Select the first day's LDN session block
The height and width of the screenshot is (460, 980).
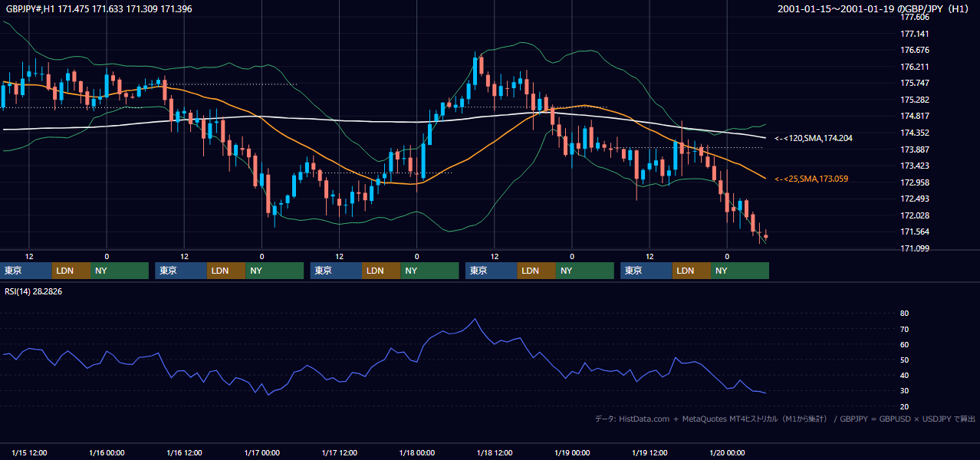pyautogui.click(x=71, y=271)
